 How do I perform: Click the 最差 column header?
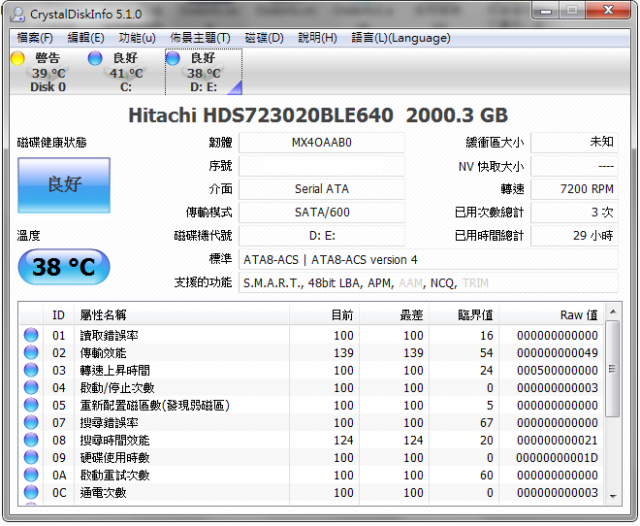pyautogui.click(x=394, y=315)
